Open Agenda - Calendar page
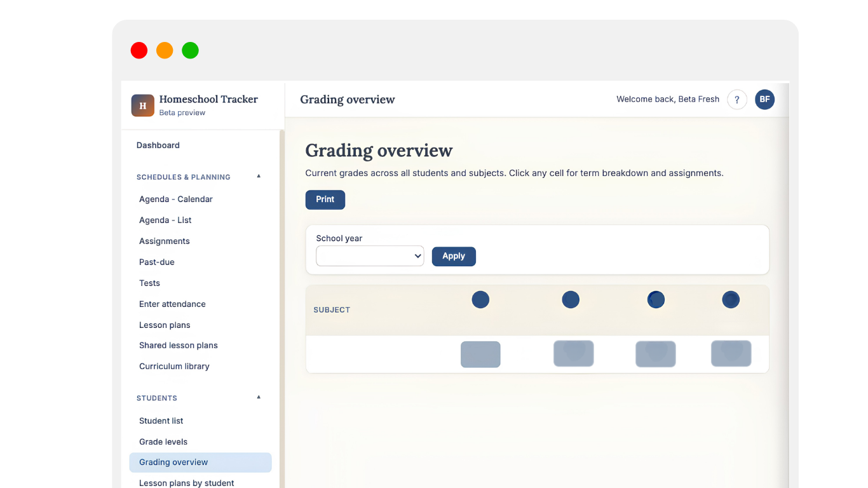 click(176, 200)
